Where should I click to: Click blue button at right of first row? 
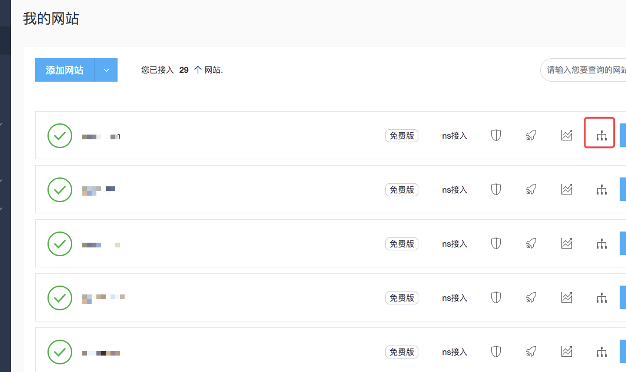(x=623, y=135)
